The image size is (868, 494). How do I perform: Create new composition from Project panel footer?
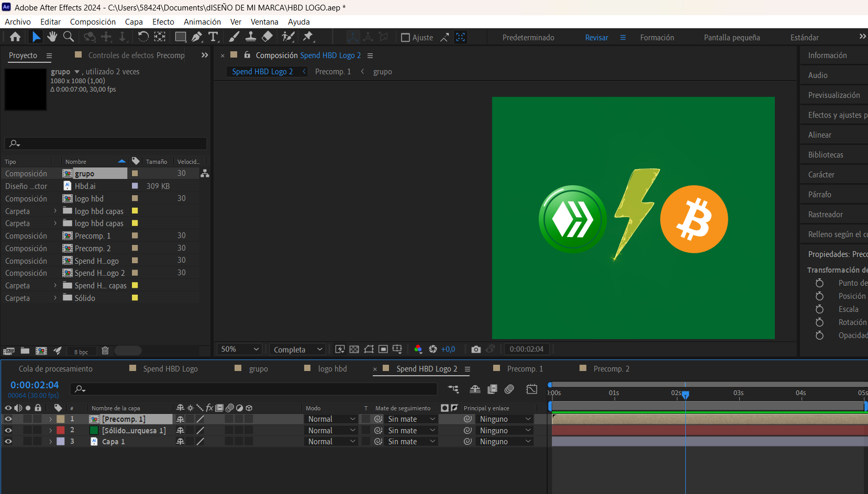pos(41,351)
